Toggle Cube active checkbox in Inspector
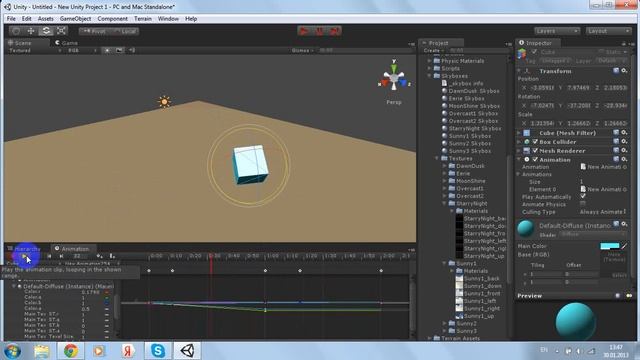The height and width of the screenshot is (360, 640). (x=534, y=52)
